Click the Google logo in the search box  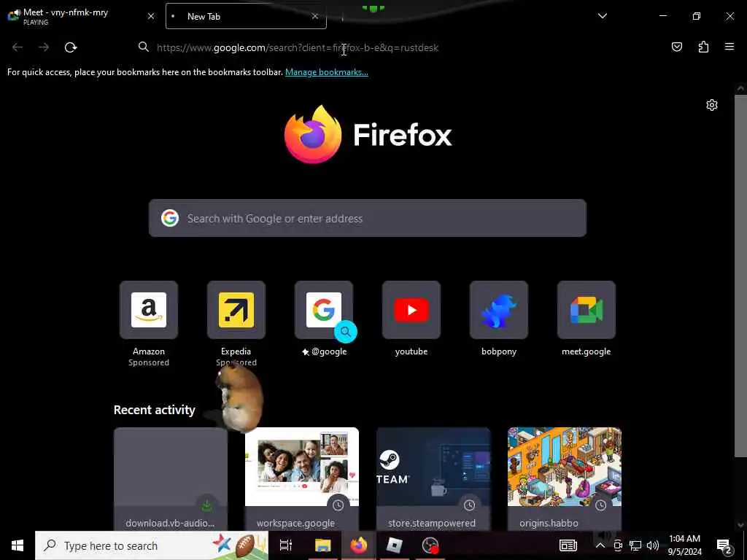[x=169, y=218]
